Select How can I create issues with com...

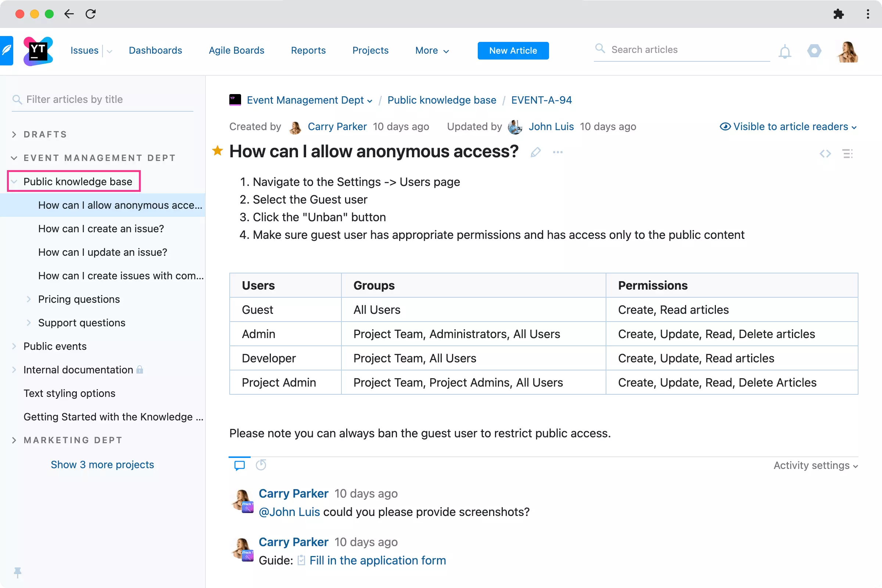121,276
